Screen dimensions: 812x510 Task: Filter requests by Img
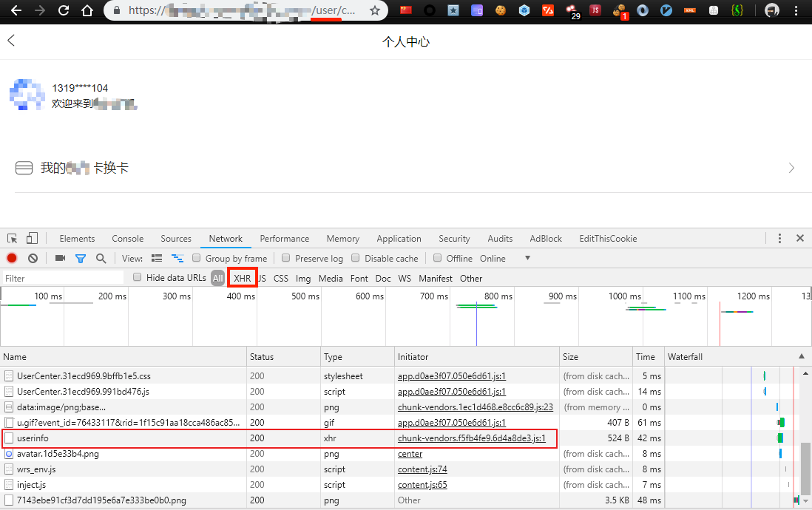303,279
